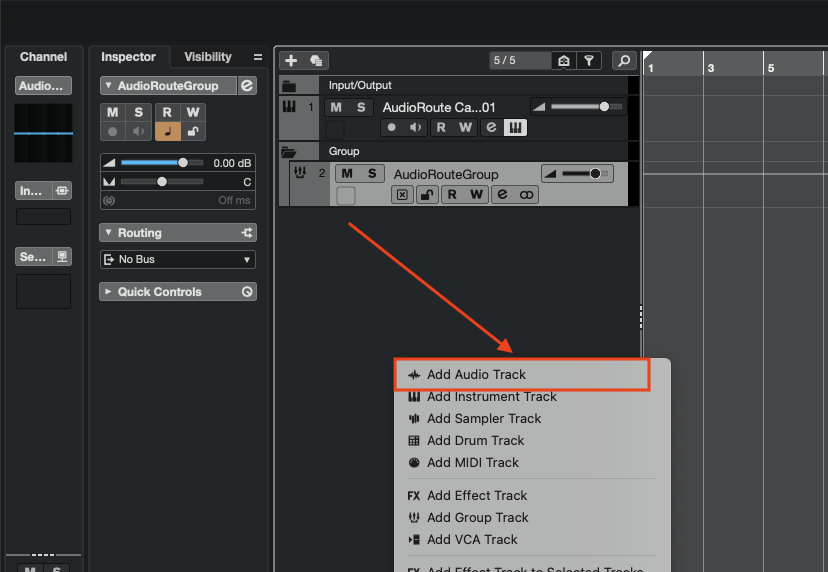Click the Sends section icon in Channel panel
Screen dimensions: 828x572
coord(62,257)
